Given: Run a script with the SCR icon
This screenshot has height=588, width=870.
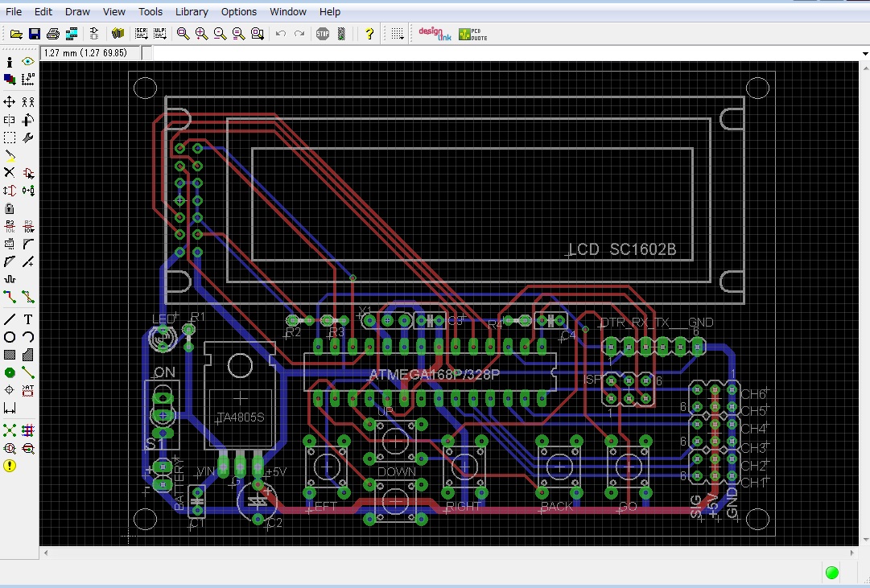Looking at the screenshot, I should (x=142, y=34).
